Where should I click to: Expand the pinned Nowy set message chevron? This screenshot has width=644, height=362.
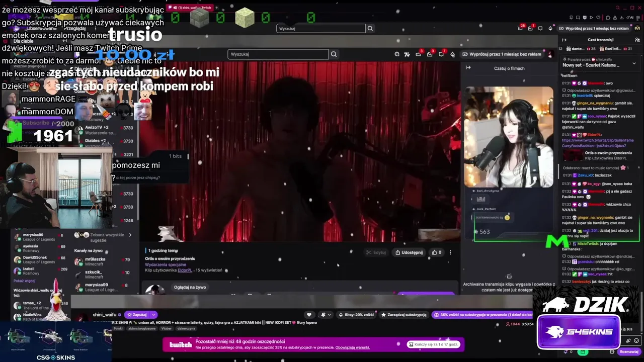[633, 63]
